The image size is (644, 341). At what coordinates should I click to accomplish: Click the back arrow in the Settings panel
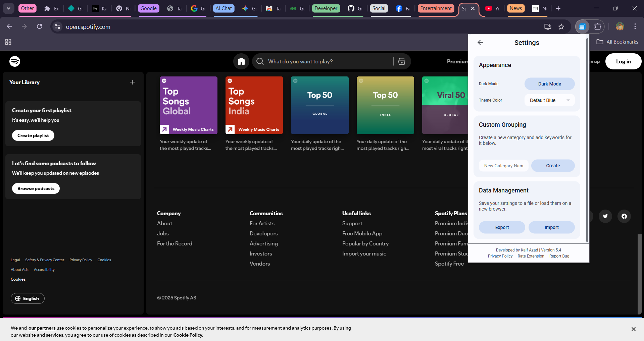point(480,42)
